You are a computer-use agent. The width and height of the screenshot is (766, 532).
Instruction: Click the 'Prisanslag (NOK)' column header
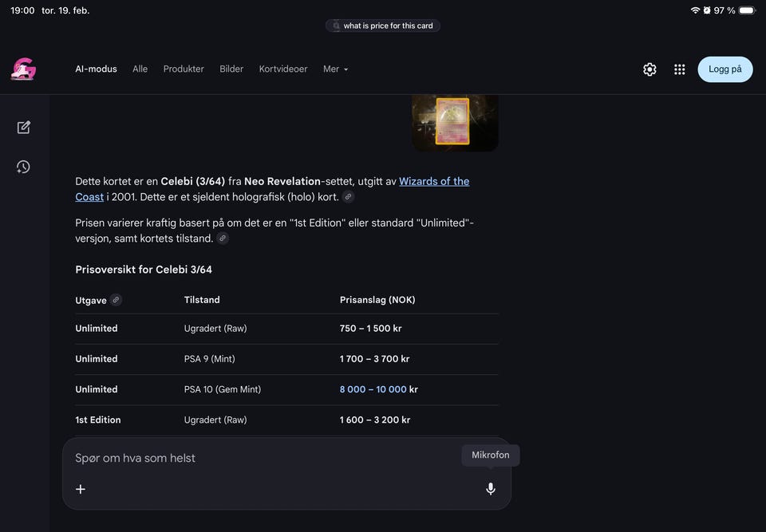pos(377,300)
